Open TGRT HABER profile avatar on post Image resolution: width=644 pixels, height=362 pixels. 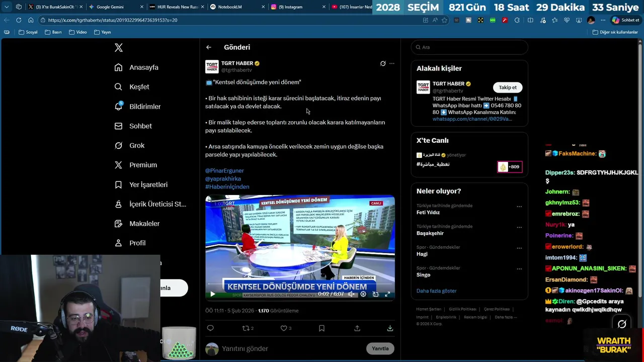pyautogui.click(x=212, y=66)
